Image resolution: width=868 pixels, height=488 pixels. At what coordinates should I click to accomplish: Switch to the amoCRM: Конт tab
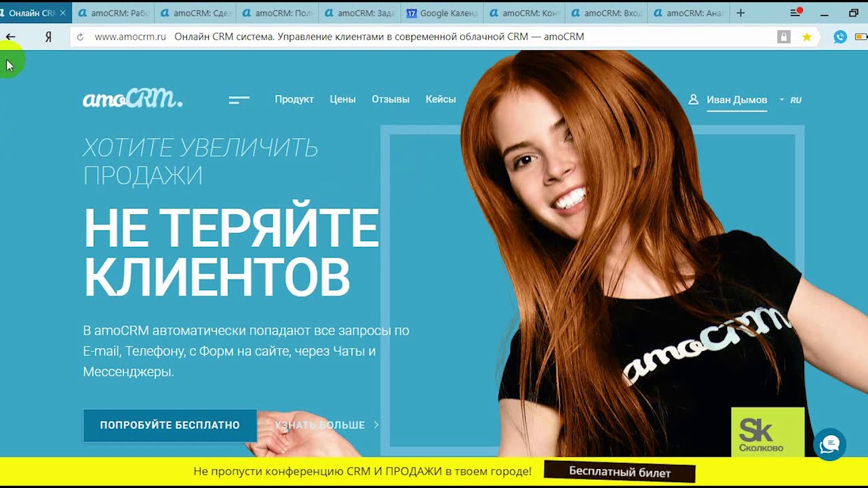(524, 13)
